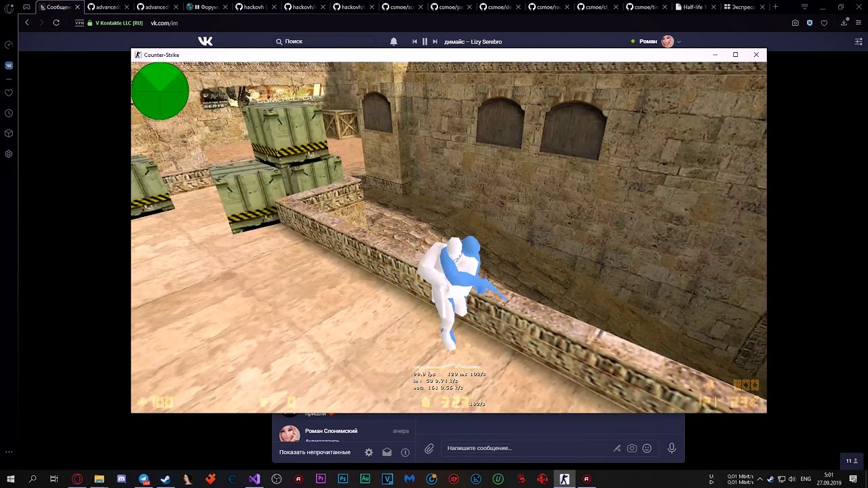
Task: Open the taskbar clock showing 5:01
Action: click(829, 479)
